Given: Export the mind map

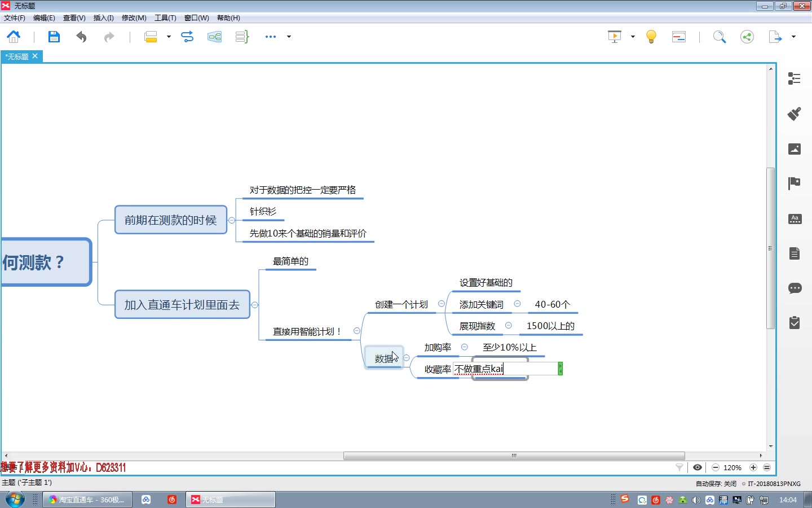Looking at the screenshot, I should [775, 37].
